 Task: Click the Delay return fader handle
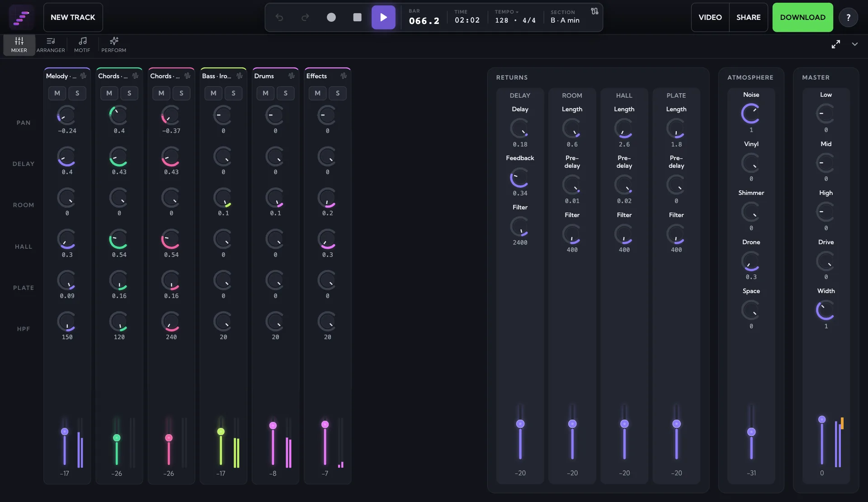click(x=520, y=424)
